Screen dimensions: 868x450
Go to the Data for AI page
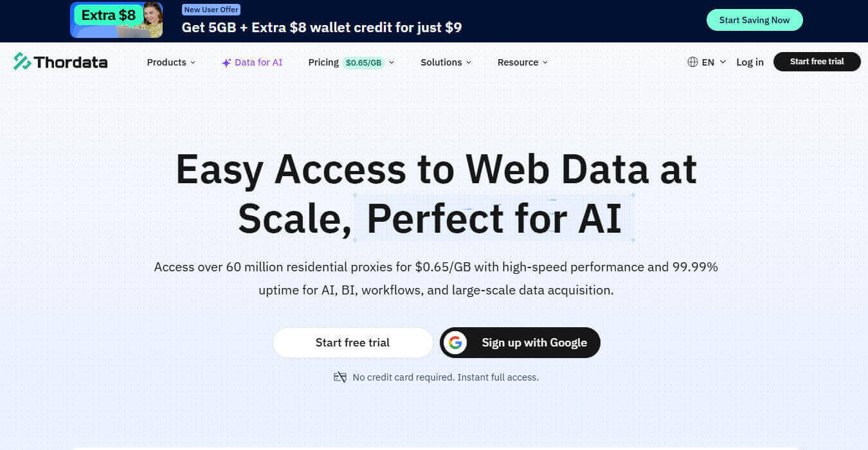(258, 62)
